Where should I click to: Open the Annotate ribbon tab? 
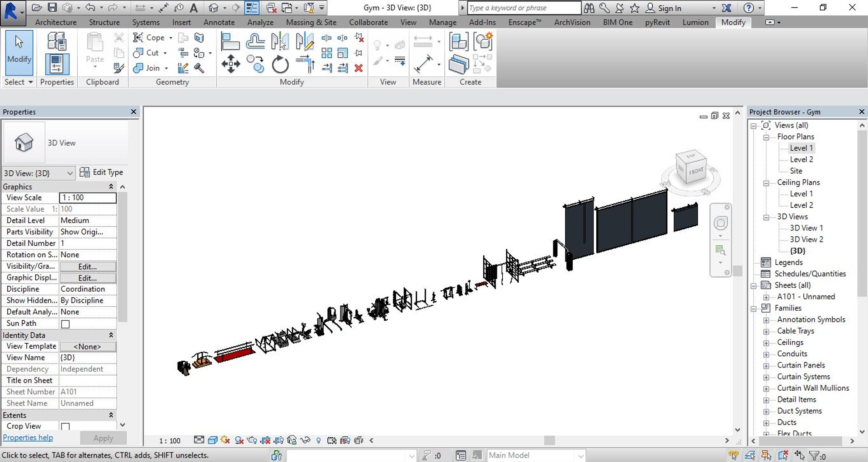[x=219, y=22]
